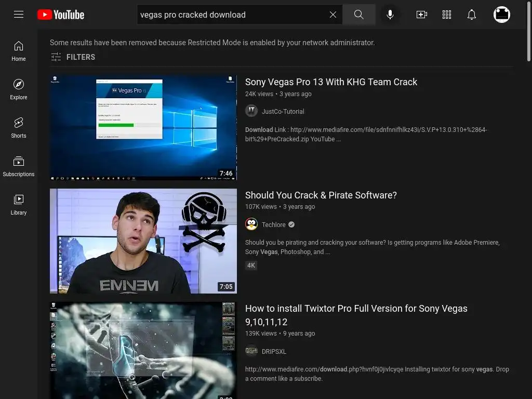Image resolution: width=532 pixels, height=399 pixels.
Task: Go to YouTube home via logo
Action: (61, 15)
